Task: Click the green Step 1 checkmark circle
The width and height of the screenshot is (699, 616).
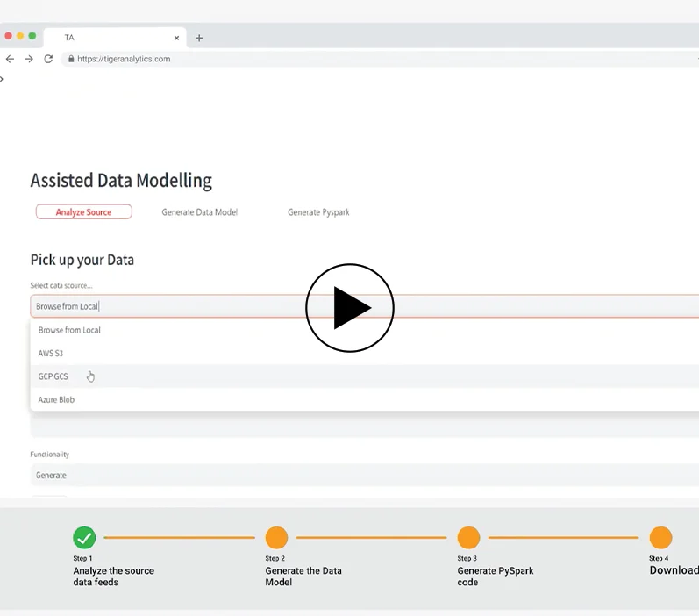Action: 84,538
